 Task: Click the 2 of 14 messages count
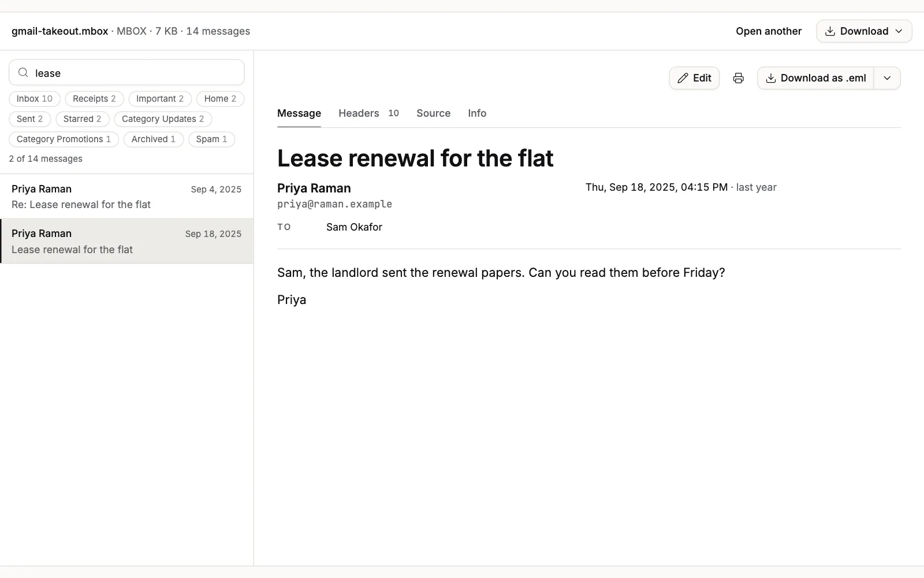tap(46, 159)
